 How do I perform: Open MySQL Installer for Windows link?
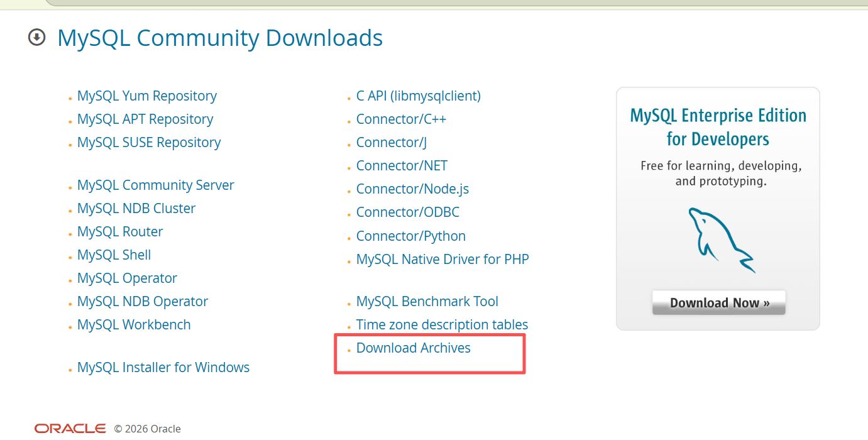pyautogui.click(x=163, y=368)
